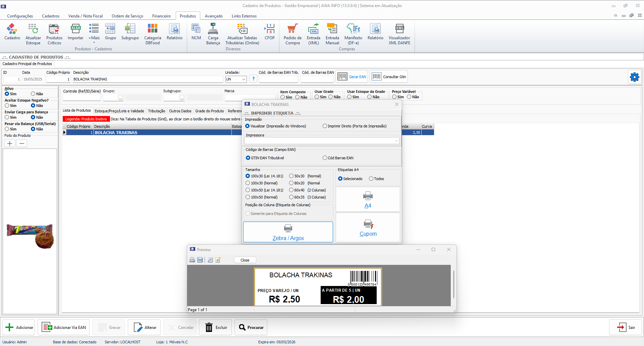Click the blue settings gear icon
This screenshot has height=346, width=644.
[634, 77]
